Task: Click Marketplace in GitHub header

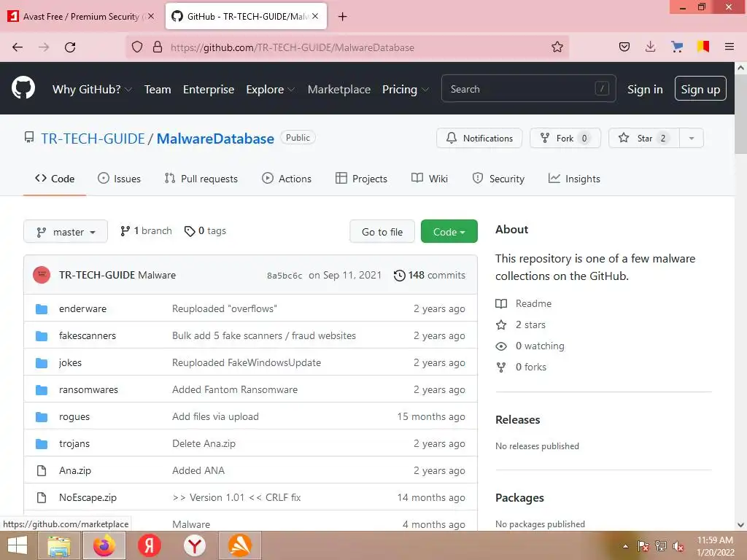Action: click(x=338, y=89)
